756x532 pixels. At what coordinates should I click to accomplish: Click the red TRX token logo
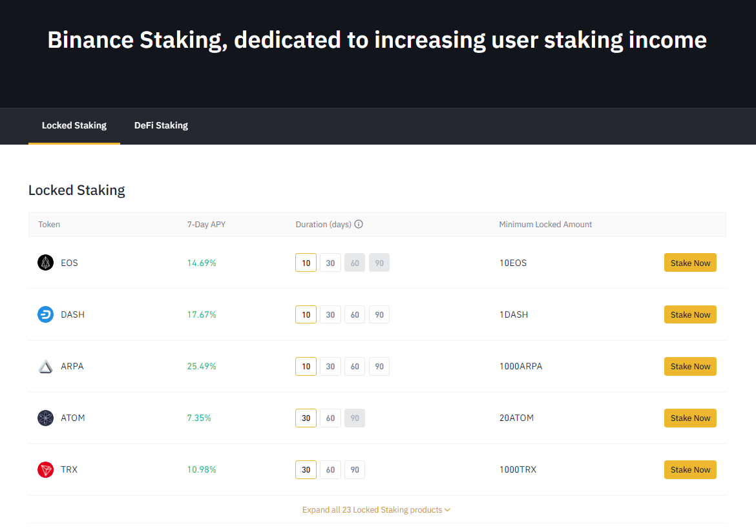[x=45, y=469]
